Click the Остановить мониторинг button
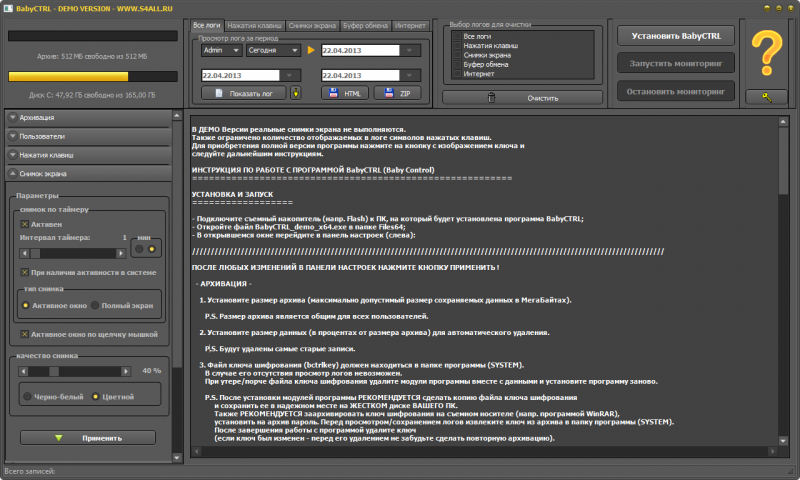The width and height of the screenshot is (800, 480). point(676,91)
